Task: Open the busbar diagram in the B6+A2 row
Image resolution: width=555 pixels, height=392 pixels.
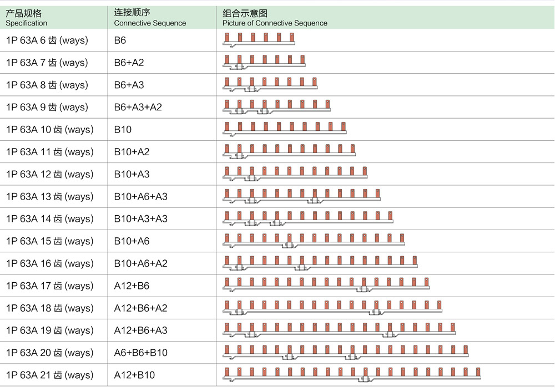Action: point(264,62)
